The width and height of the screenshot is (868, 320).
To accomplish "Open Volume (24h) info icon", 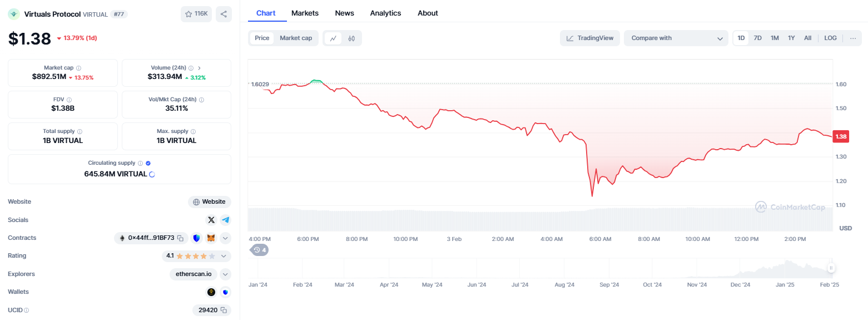I will point(191,68).
